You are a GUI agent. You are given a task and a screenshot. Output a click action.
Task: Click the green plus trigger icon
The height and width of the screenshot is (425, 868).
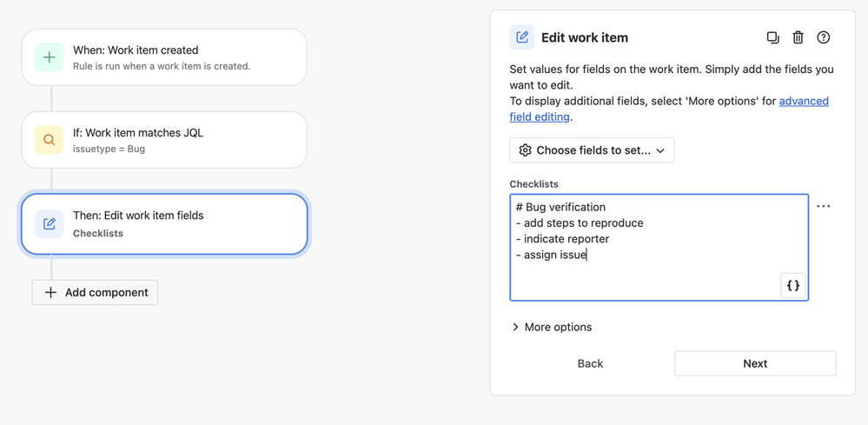[50, 57]
